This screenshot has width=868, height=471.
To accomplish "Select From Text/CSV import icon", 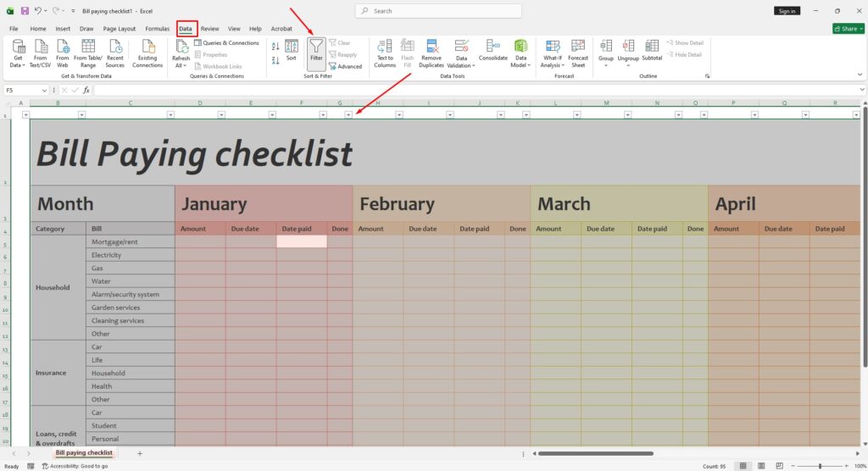I will [40, 53].
